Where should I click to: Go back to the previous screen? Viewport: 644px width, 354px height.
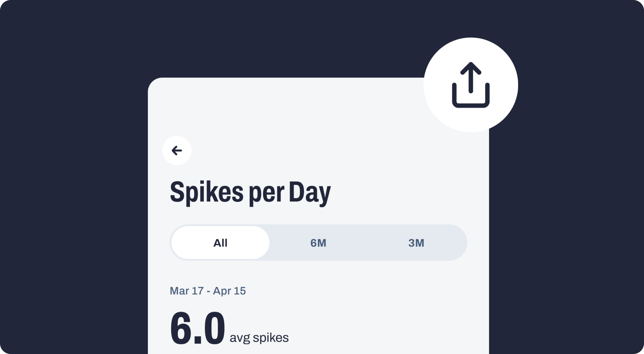click(x=177, y=150)
